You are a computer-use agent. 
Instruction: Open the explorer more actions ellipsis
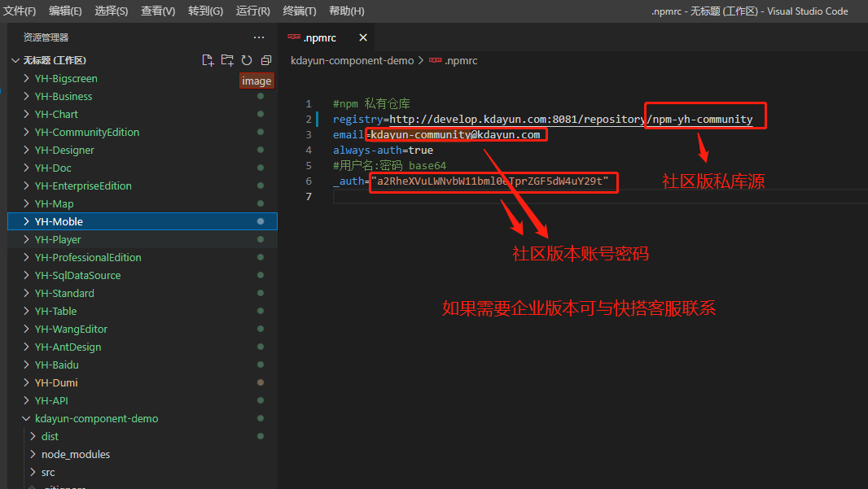[x=259, y=37]
